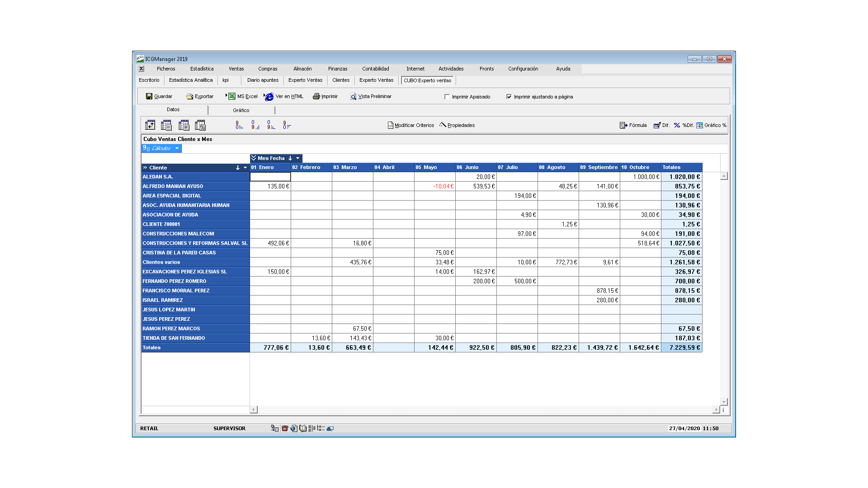Close the document with the menu bar X
The image size is (868, 488).
tap(142, 69)
